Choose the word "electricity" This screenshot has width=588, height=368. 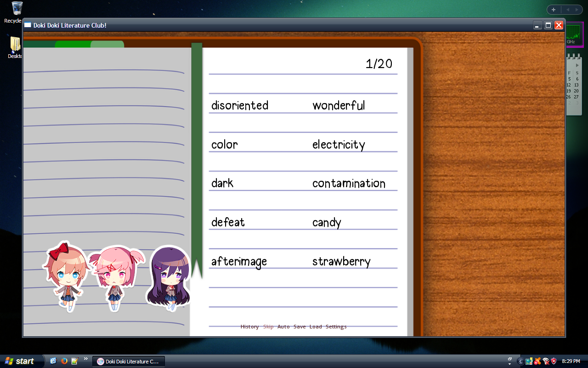(339, 144)
